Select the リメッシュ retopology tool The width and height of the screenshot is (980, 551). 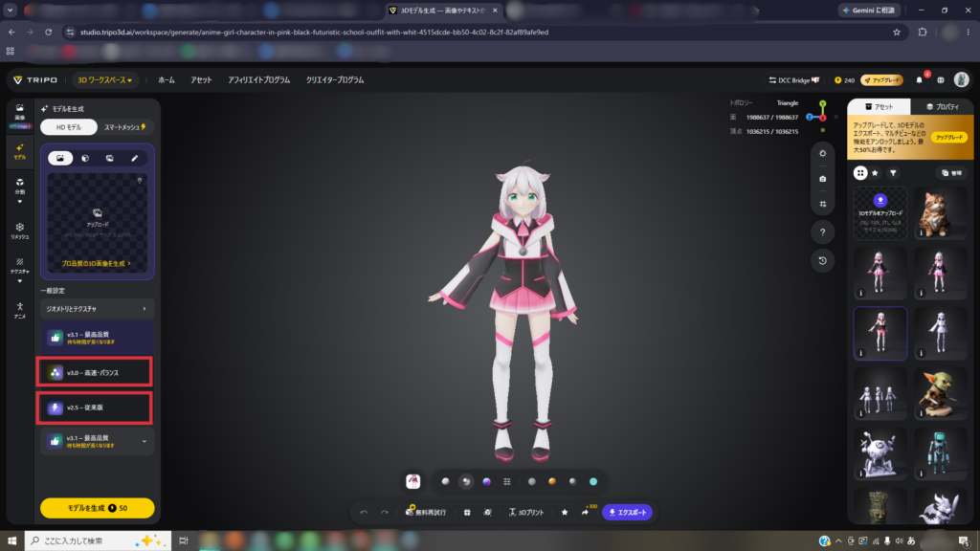(x=19, y=231)
